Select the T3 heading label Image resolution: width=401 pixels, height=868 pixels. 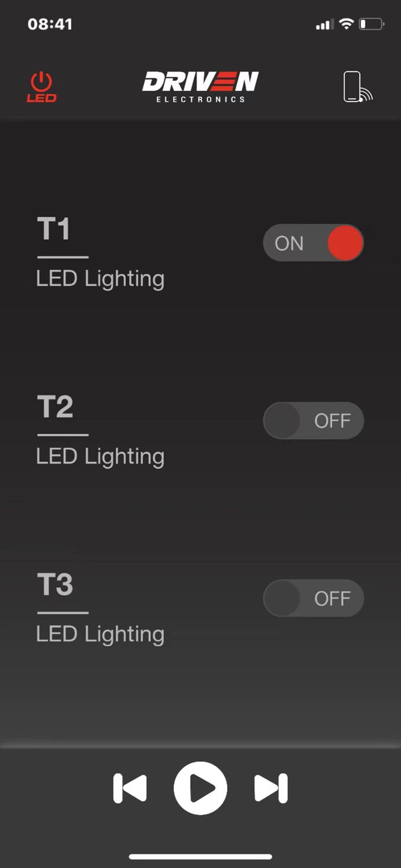click(x=55, y=584)
